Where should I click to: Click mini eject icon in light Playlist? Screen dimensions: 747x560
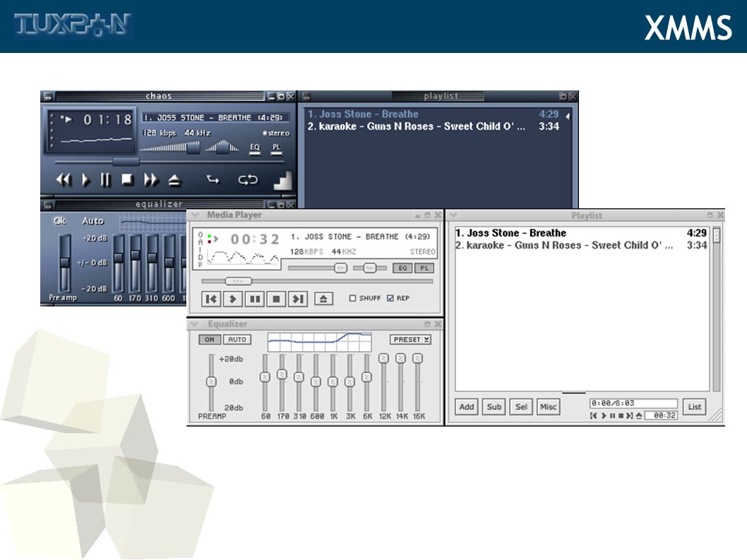[639, 416]
